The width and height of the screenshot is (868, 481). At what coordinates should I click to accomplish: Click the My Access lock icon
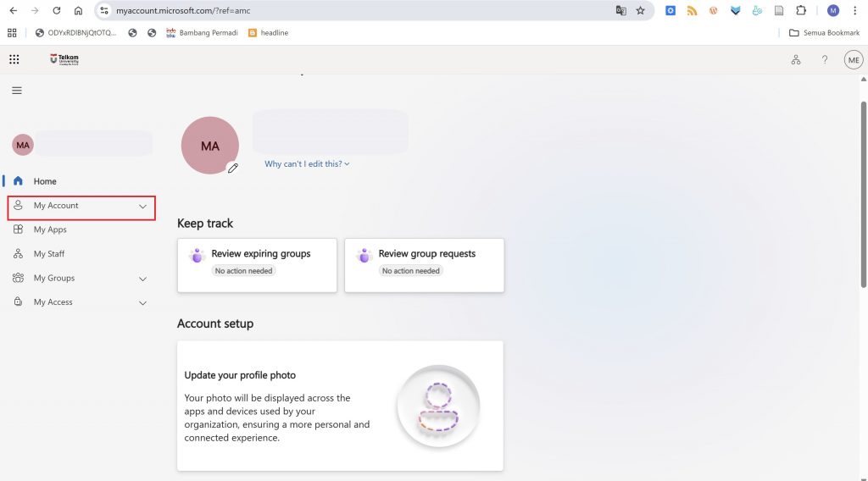pyautogui.click(x=19, y=301)
